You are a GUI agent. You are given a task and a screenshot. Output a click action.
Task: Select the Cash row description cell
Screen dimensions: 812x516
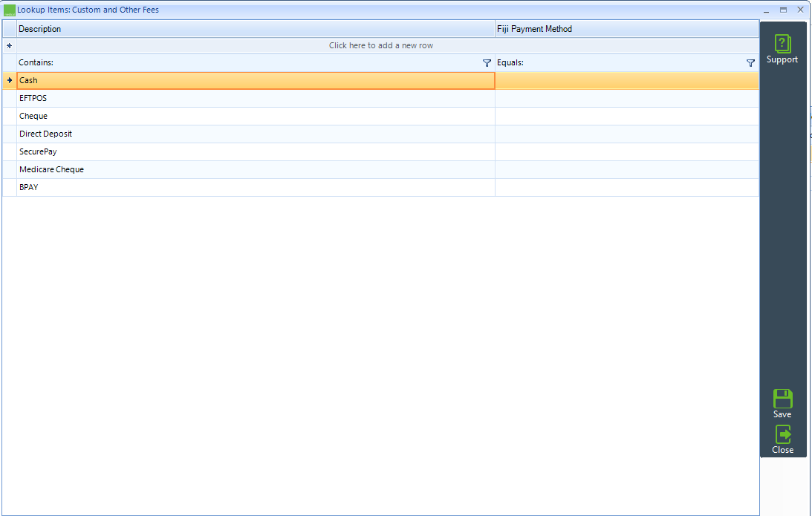pos(256,80)
